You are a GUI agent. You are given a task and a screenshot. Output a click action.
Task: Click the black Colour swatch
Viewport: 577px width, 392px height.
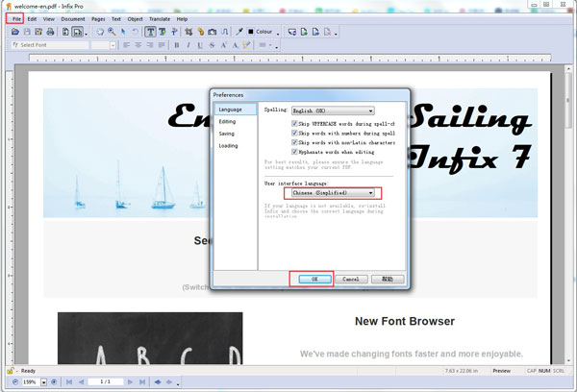[x=251, y=32]
